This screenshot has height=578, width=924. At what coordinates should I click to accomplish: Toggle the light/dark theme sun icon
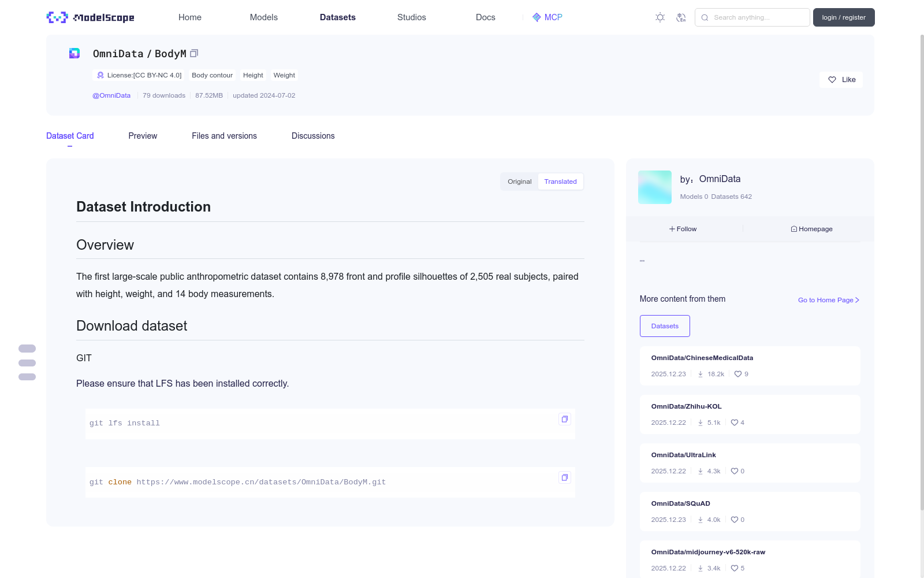point(660,17)
